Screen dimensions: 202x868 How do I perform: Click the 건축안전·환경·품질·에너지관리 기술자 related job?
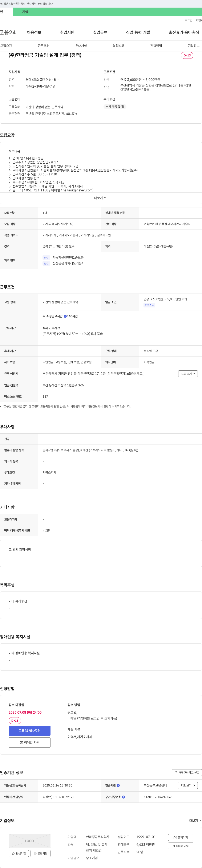167,224
